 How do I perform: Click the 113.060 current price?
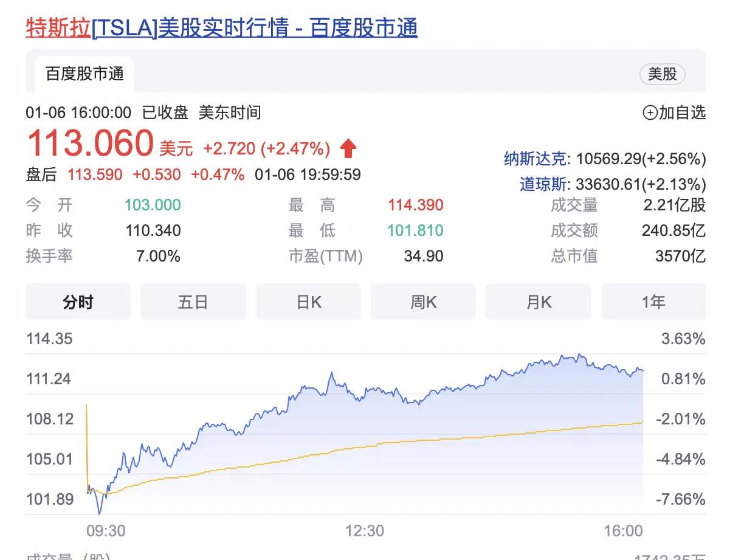click(x=89, y=143)
